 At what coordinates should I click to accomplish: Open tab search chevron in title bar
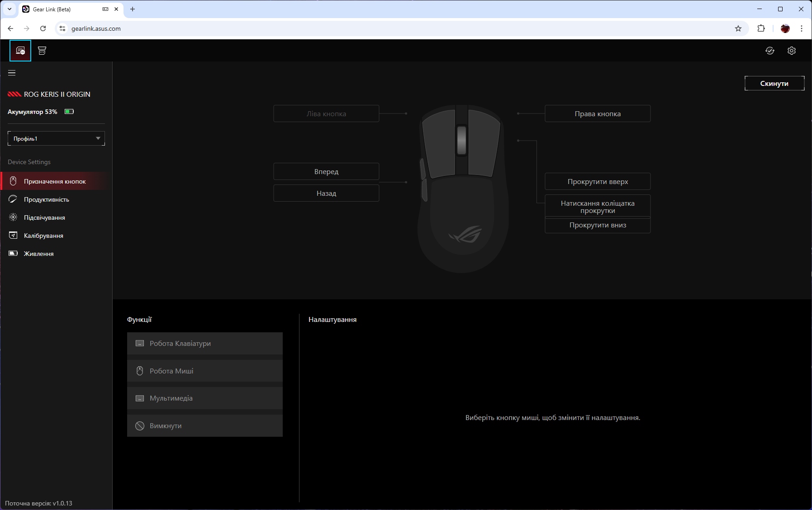9,9
